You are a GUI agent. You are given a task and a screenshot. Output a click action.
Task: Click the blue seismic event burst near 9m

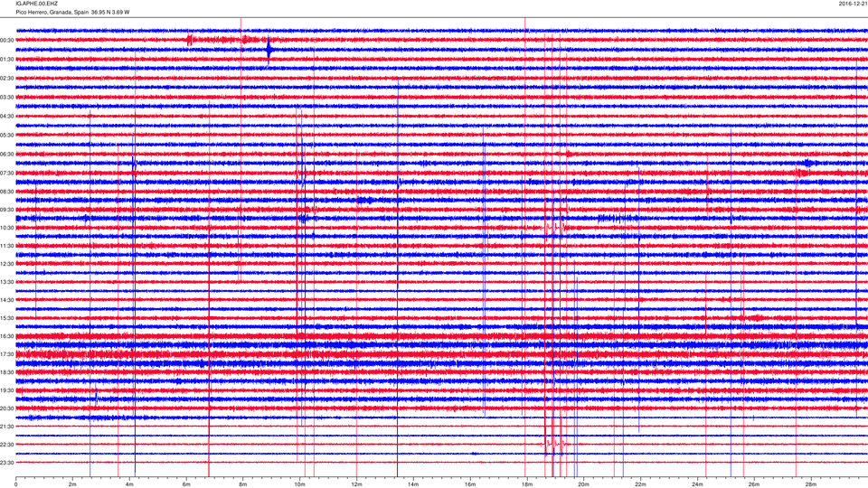tap(269, 50)
